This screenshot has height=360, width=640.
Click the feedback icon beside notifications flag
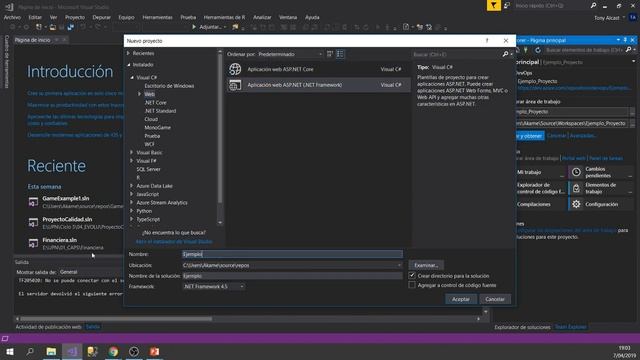click(507, 5)
